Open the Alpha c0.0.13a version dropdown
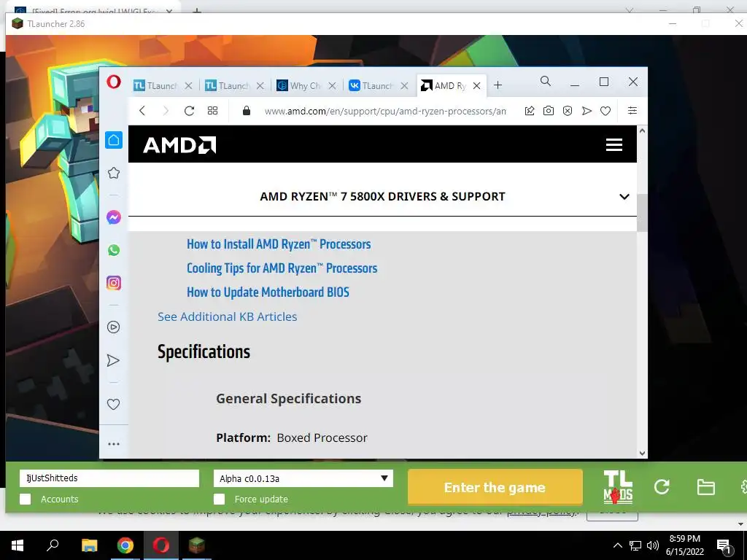Viewport: 747px width, 560px height. click(303, 478)
